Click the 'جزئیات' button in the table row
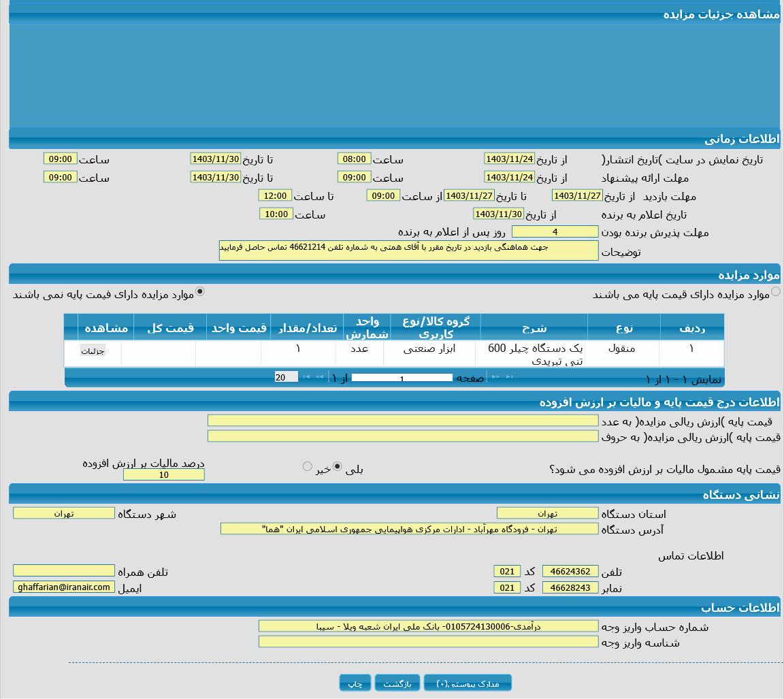The height and width of the screenshot is (699, 784). (x=93, y=351)
